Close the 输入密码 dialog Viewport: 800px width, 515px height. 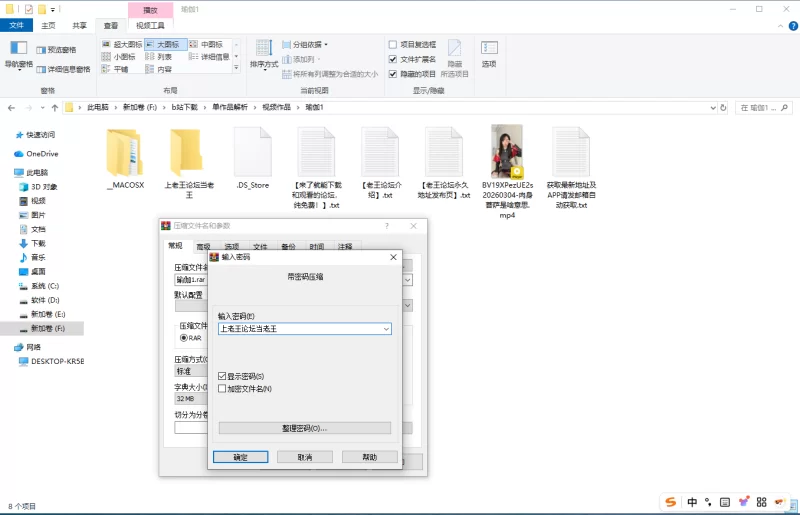393,257
